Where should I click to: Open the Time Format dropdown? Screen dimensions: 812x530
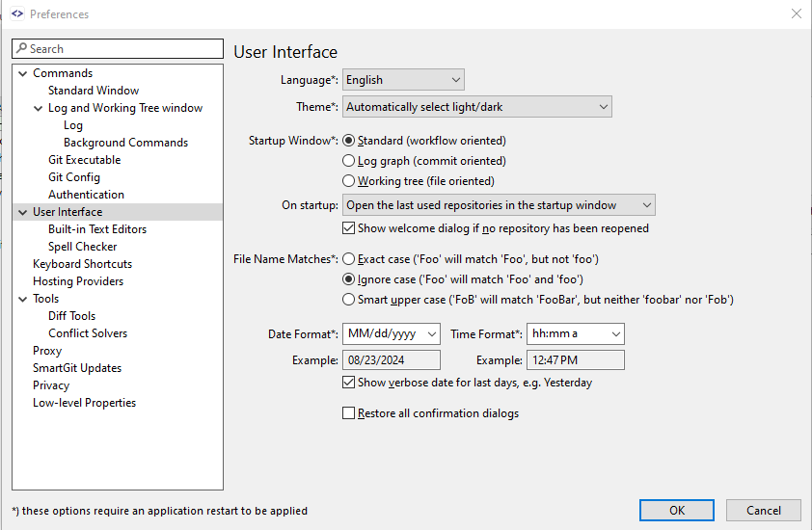[x=576, y=334]
